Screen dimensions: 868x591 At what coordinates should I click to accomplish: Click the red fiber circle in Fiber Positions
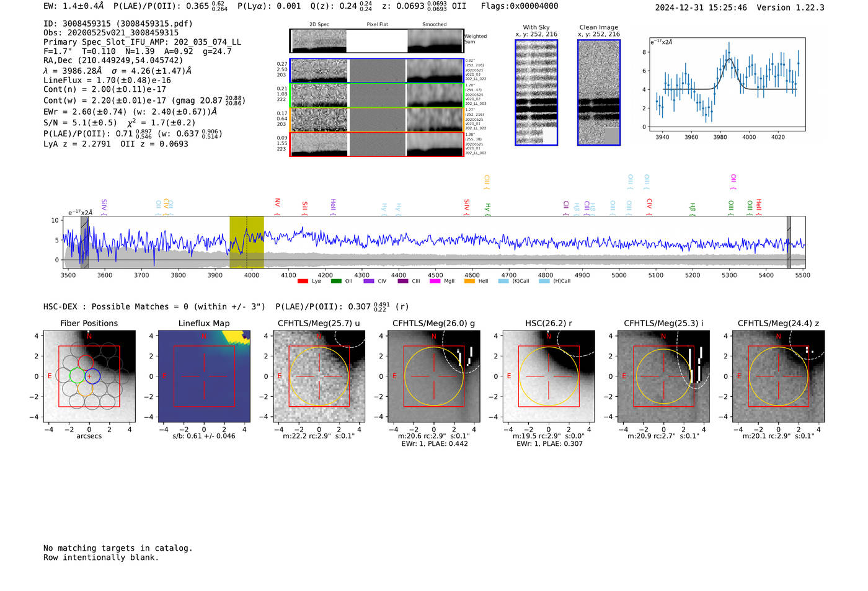point(86,363)
